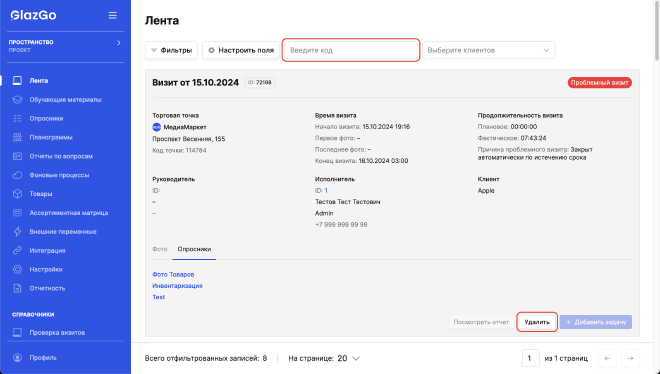Screen dimensions: 660x374
Task: Click the Фоновые процессы cloud icon
Action: [x=17, y=175]
